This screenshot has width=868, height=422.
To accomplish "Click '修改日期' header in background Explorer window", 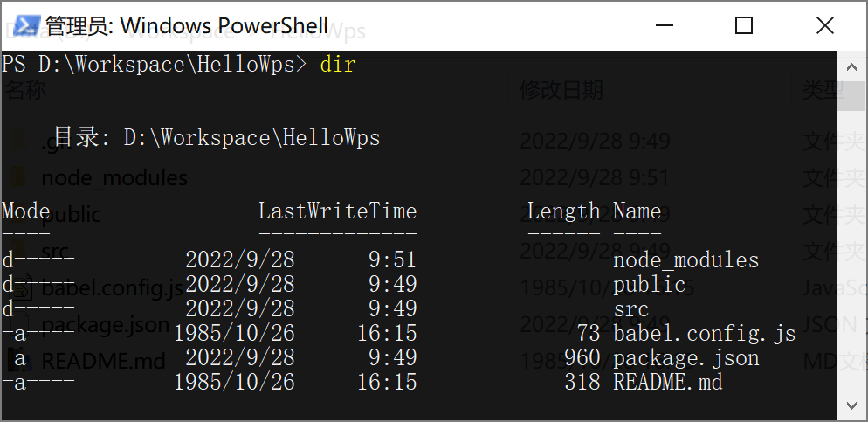I will [561, 90].
